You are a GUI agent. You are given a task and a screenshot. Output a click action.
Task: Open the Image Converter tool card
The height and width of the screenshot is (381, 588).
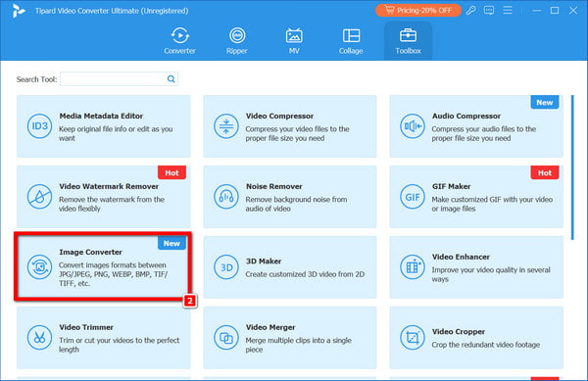click(x=103, y=266)
